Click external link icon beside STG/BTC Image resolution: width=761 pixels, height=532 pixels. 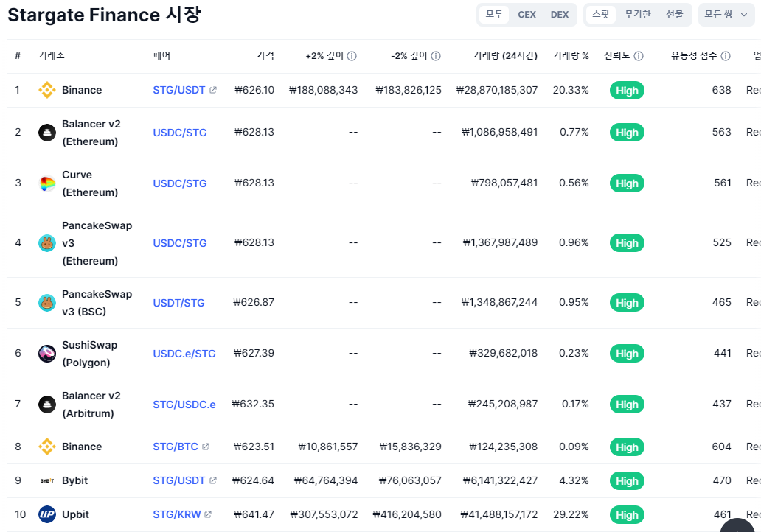206,447
